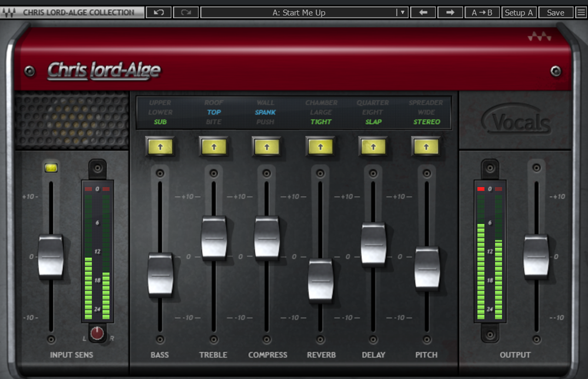Select LARGE reverb mode text
Screen dimensions: 588x379
[x=321, y=112]
